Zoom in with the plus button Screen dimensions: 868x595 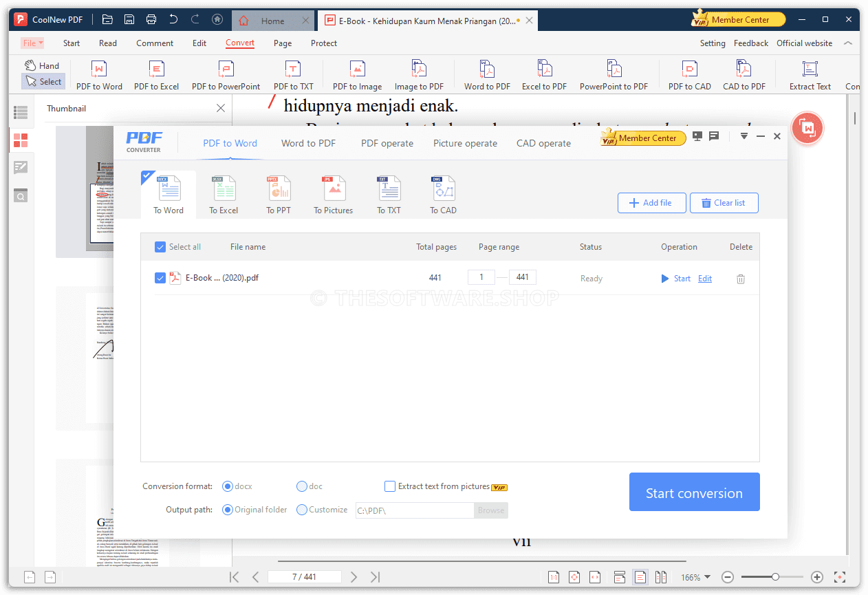817,577
